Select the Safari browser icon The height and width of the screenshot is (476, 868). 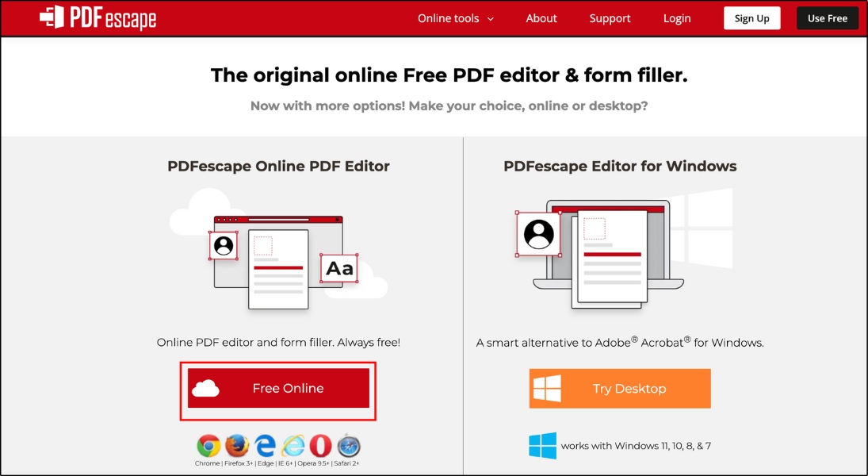[349, 446]
